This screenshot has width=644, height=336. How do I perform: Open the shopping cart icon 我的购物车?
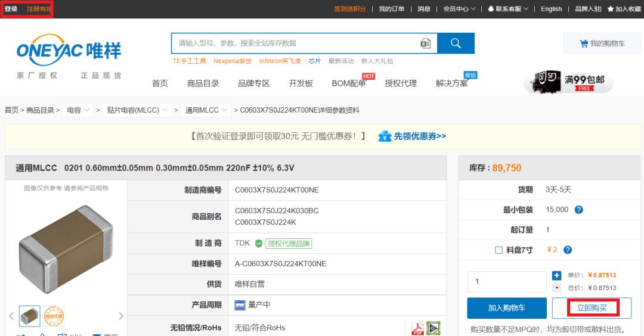tap(584, 43)
